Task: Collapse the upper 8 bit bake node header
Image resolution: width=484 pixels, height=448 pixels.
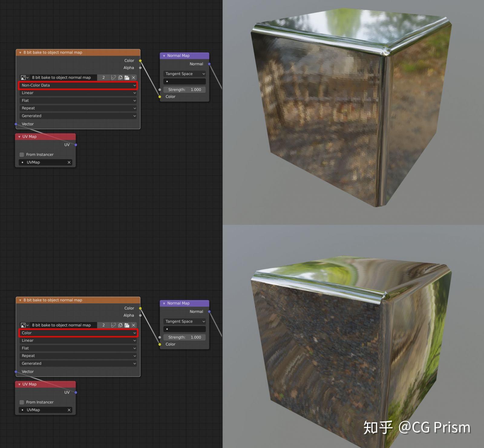Action: 20,52
